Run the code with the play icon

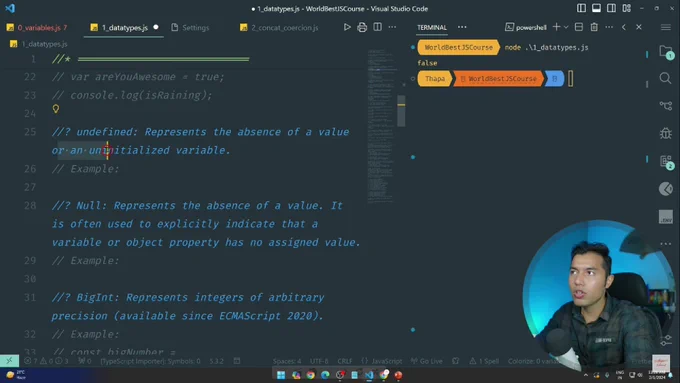[x=347, y=27]
